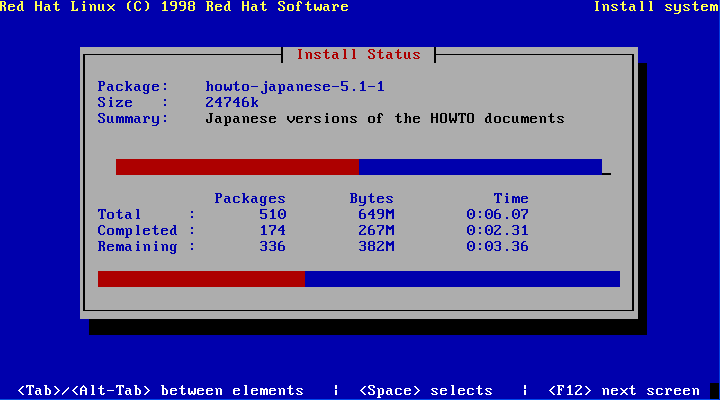Click the 'Total' row label
This screenshot has width=720, height=400.
tap(119, 214)
